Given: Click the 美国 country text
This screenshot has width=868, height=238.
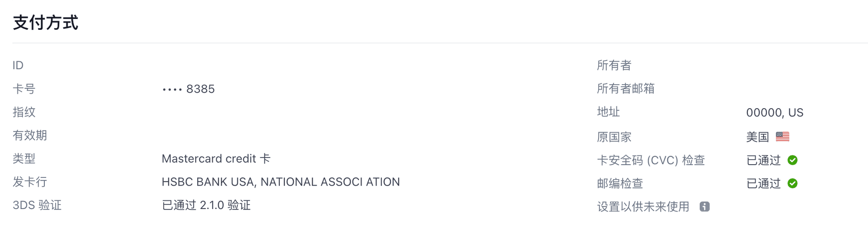Looking at the screenshot, I should [758, 137].
